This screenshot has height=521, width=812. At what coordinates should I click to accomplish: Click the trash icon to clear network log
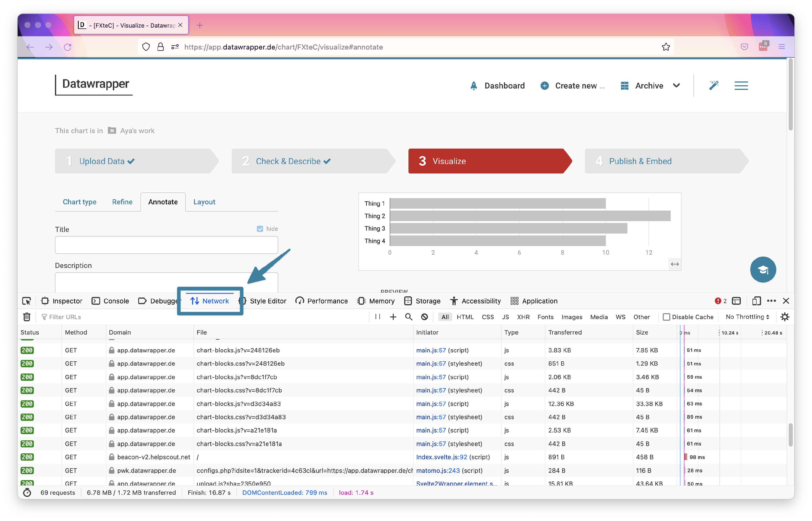(x=27, y=317)
